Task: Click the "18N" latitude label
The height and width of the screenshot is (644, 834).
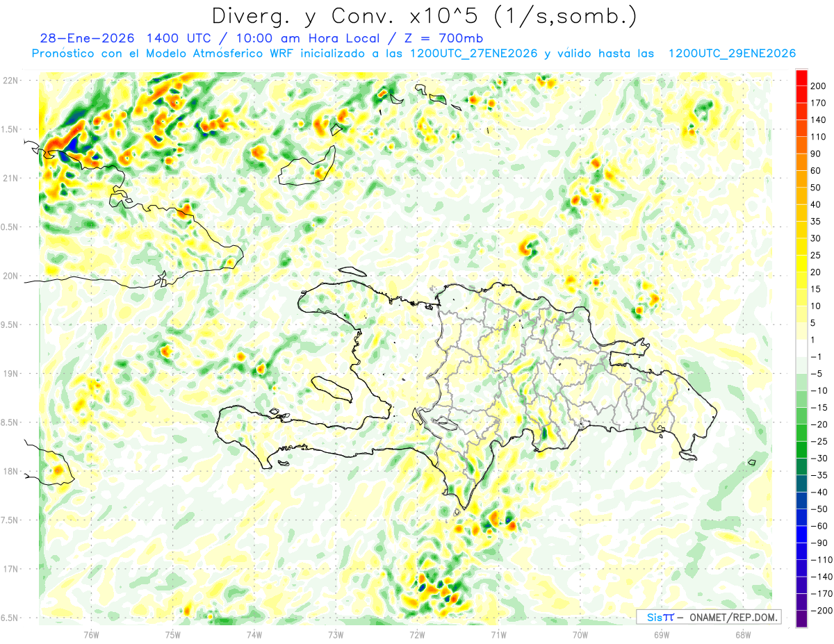Action: coord(11,472)
